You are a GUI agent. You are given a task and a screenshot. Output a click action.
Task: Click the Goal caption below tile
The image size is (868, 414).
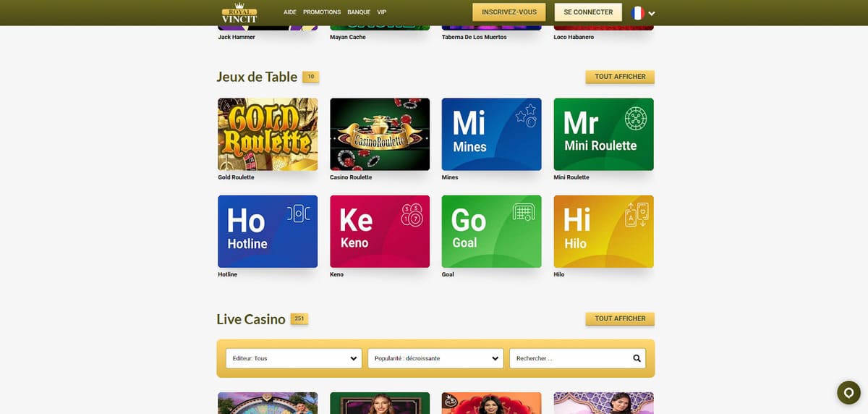pos(448,274)
